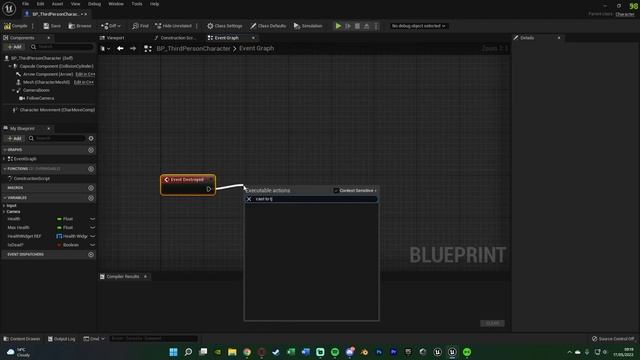Start Simulation mode

pyautogui.click(x=308, y=26)
